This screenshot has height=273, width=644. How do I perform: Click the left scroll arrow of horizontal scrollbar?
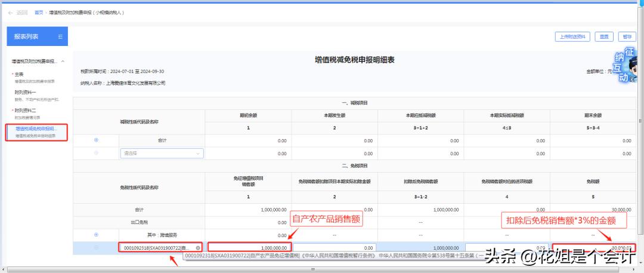pyautogui.click(x=4, y=269)
